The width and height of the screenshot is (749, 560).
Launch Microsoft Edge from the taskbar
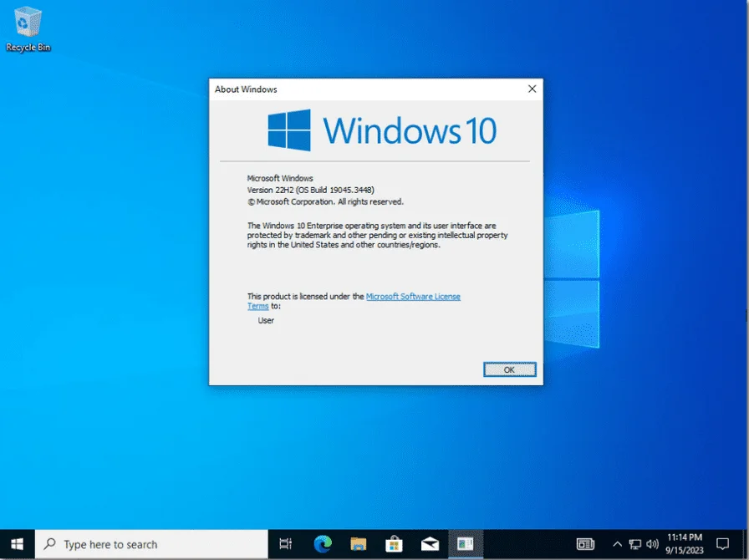tap(323, 544)
